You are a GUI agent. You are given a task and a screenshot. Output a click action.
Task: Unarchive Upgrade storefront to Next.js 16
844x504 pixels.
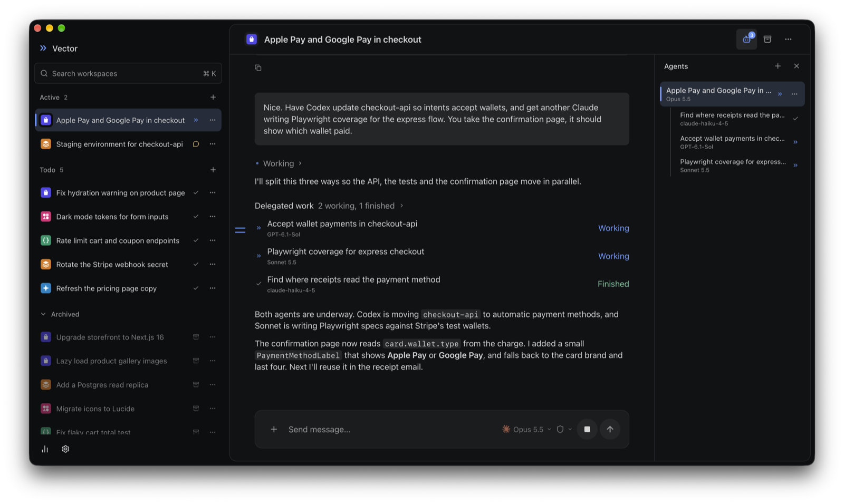(196, 337)
